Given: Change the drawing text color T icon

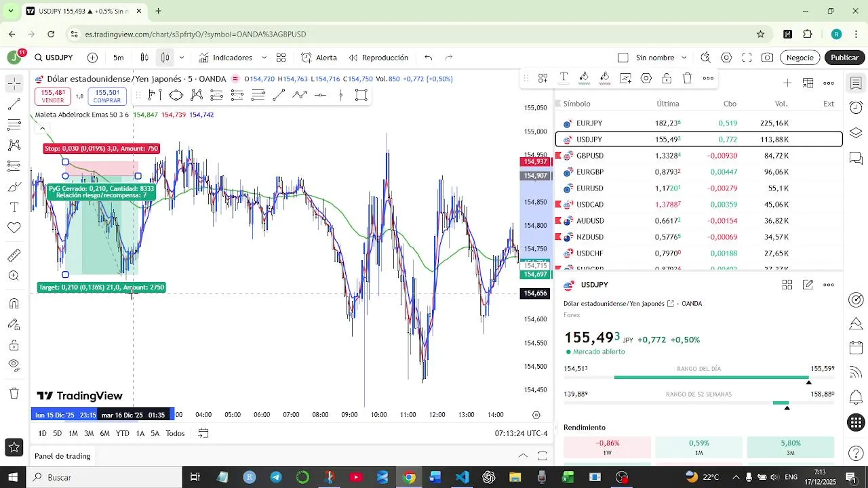Looking at the screenshot, I should [564, 78].
